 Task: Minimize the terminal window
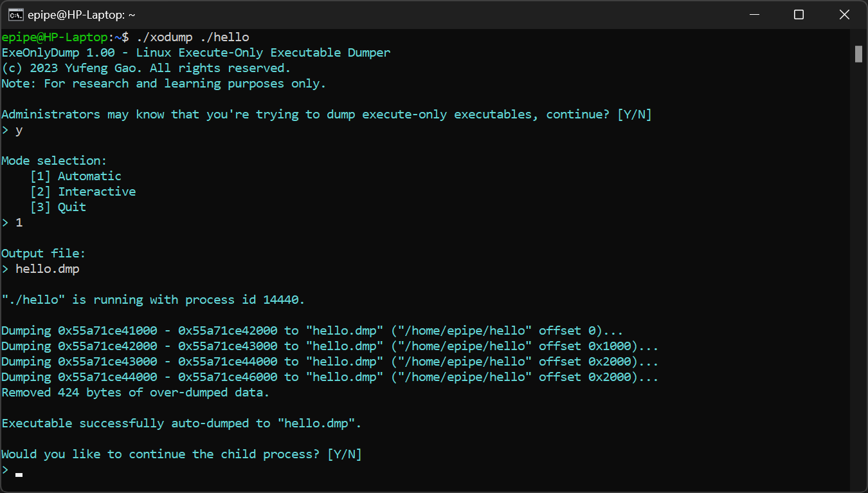tap(753, 14)
